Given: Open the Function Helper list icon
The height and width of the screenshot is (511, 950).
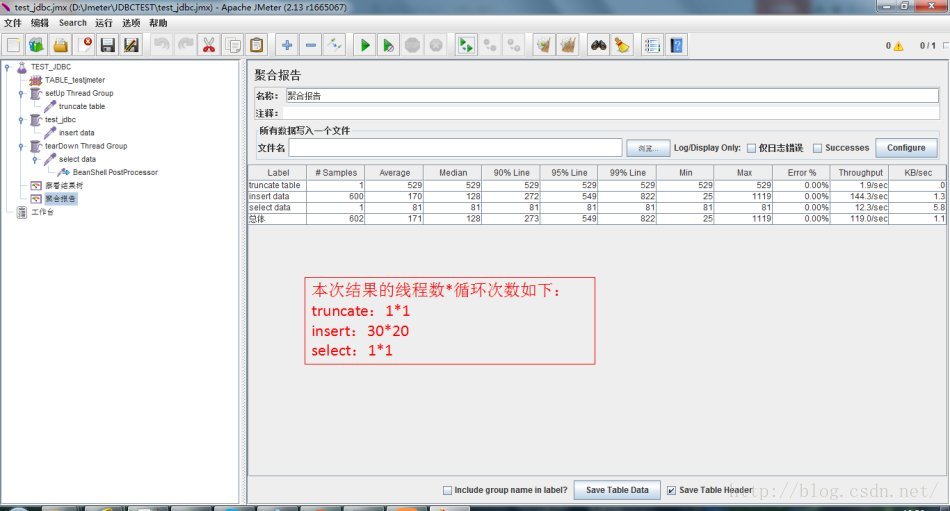Looking at the screenshot, I should [x=652, y=45].
